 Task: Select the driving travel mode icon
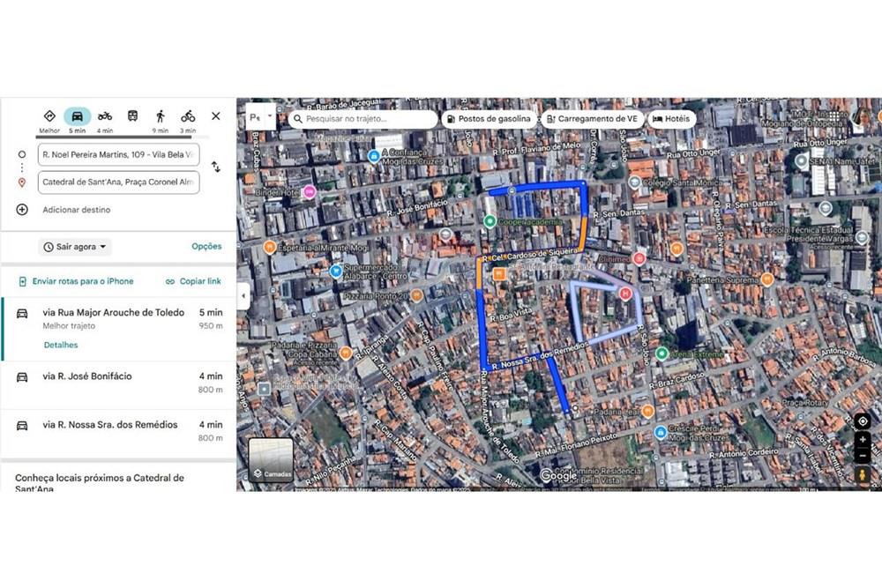point(78,116)
